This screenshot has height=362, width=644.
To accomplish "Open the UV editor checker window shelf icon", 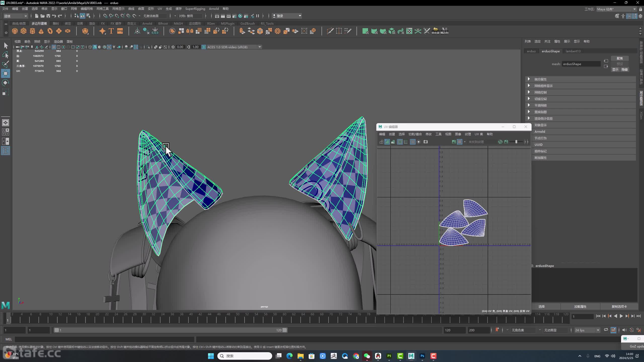I will [409, 31].
